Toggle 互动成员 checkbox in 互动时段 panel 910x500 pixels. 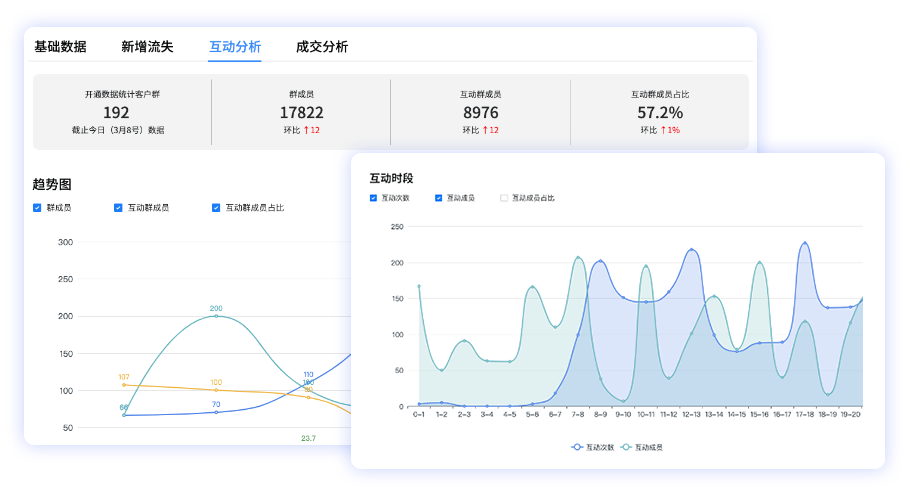[x=439, y=198]
